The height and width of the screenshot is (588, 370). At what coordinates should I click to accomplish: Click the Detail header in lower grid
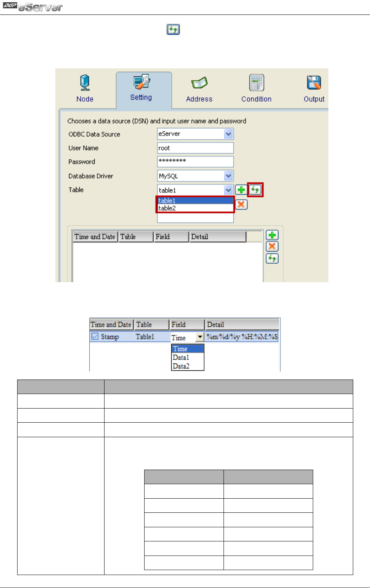pyautogui.click(x=242, y=325)
